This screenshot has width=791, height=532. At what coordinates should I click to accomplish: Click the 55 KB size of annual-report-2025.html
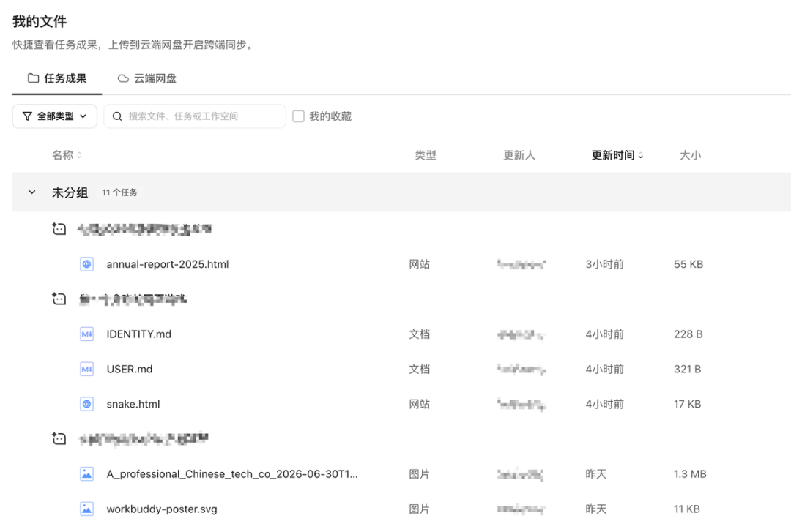click(688, 264)
